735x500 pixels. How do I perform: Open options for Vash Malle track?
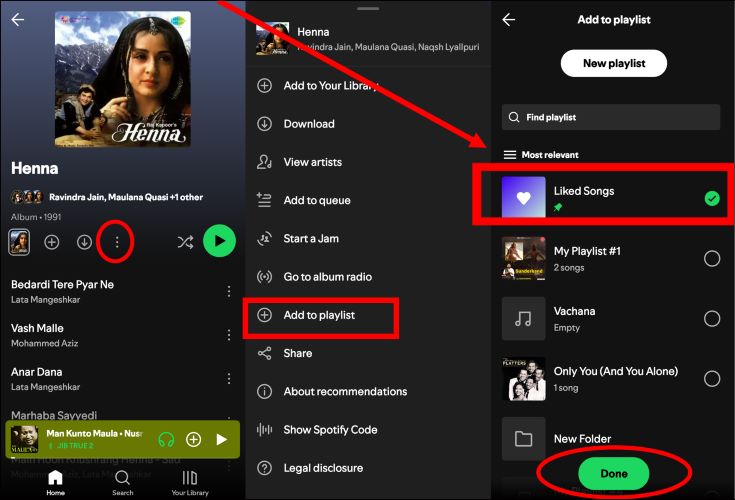(229, 335)
